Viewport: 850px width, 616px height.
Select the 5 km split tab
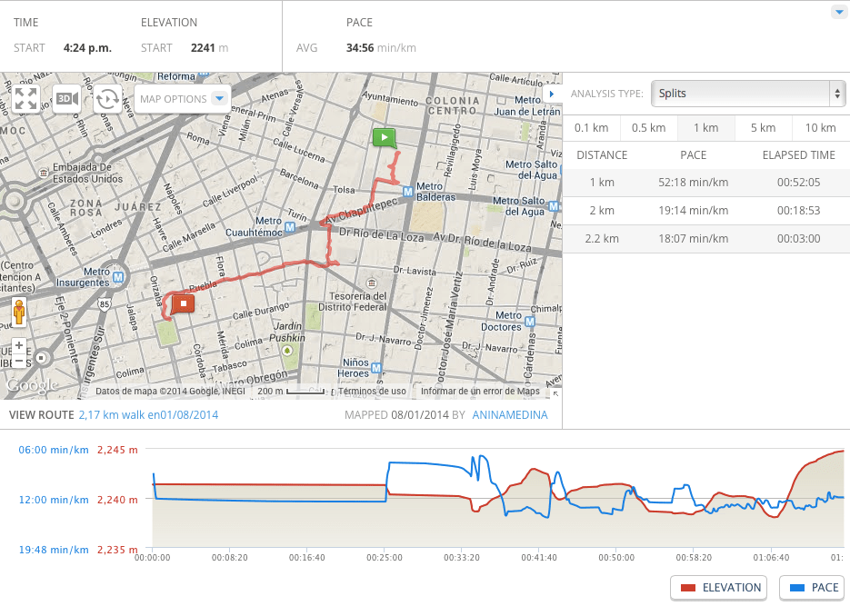763,128
